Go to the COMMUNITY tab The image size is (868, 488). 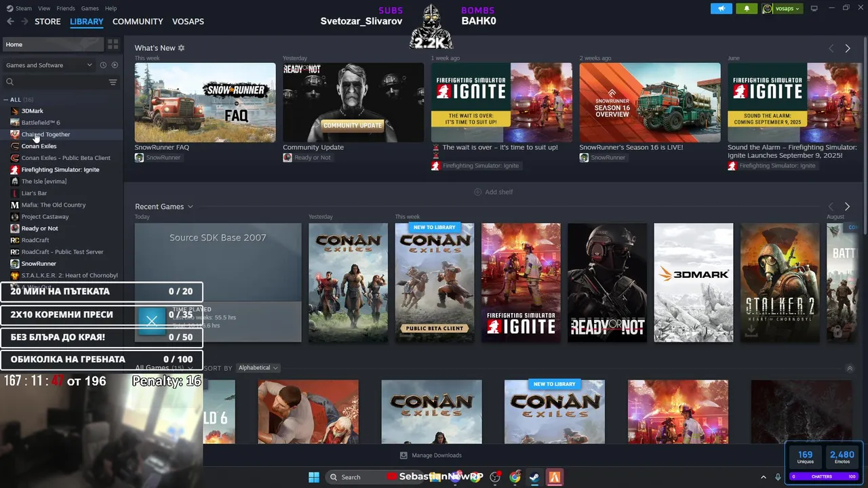(x=138, y=22)
